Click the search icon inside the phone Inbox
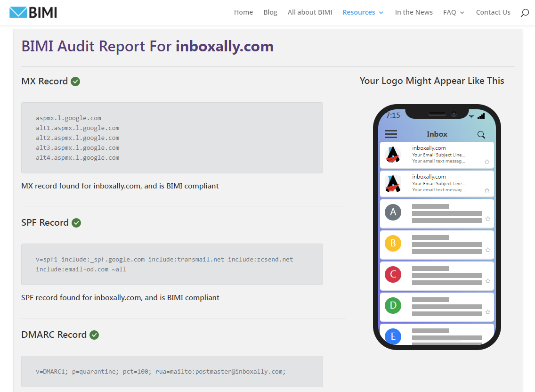 (x=481, y=134)
